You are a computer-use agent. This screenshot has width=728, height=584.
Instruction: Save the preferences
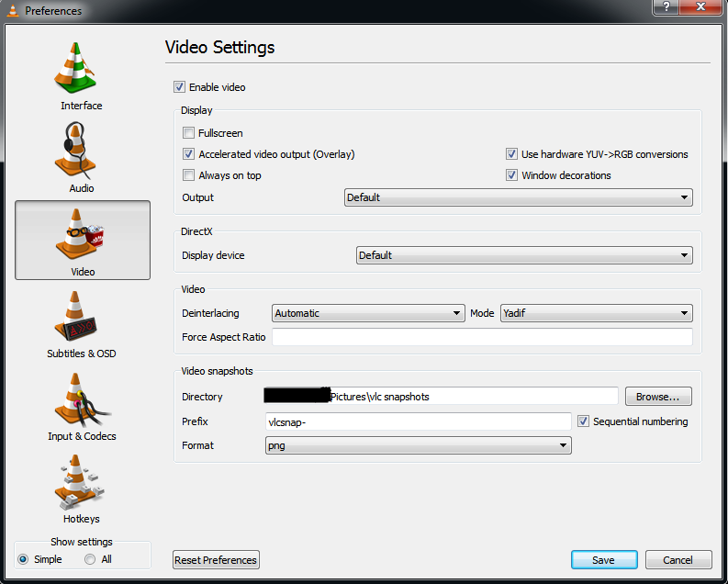coord(604,560)
